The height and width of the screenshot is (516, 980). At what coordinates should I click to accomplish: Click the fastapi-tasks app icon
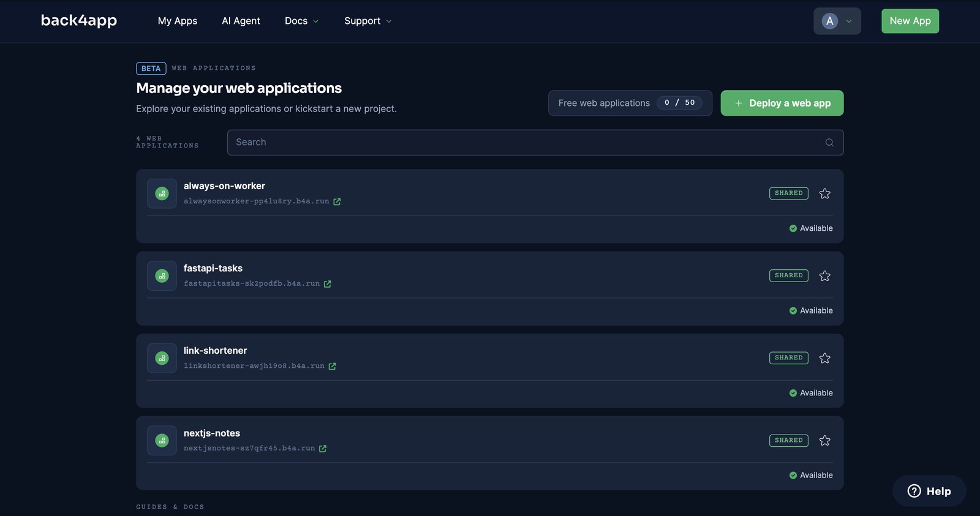[162, 276]
